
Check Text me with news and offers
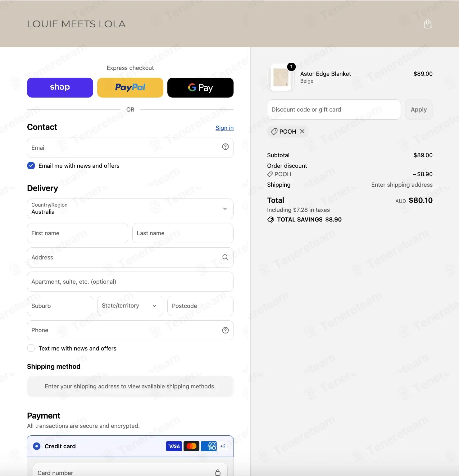pos(31,348)
